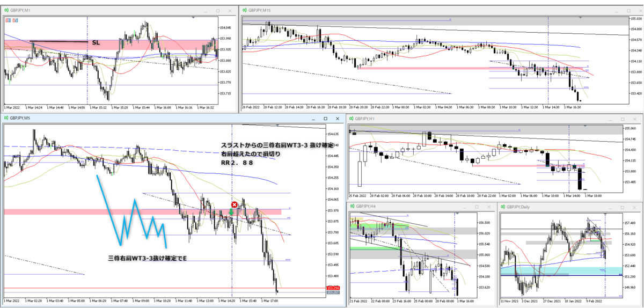Select the blue zigzag pattern drawing on M5 chart
The width and height of the screenshot is (644, 308).
point(131,211)
